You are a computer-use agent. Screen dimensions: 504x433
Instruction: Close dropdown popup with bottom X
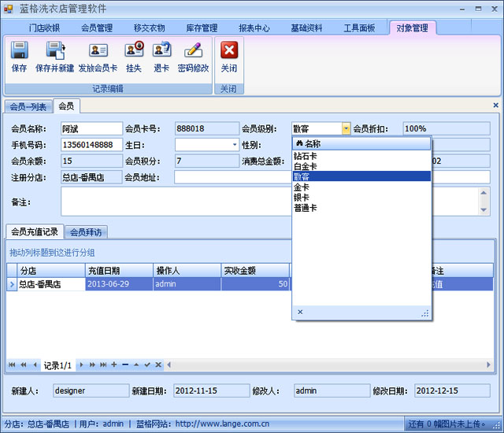(x=300, y=312)
